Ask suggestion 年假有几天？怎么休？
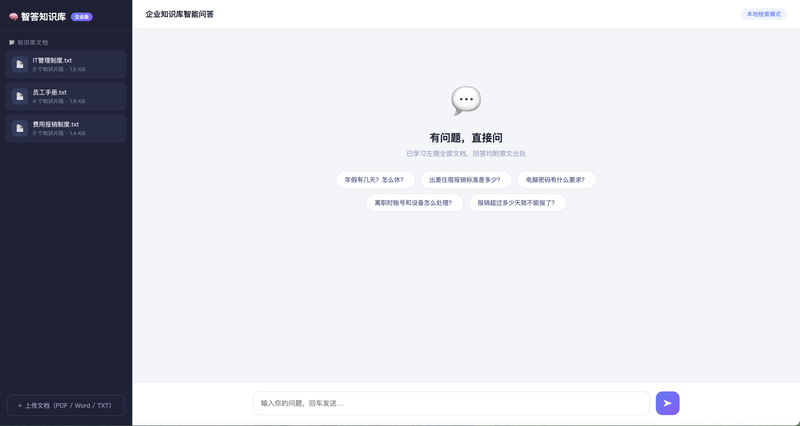This screenshot has width=800, height=426. [x=375, y=180]
